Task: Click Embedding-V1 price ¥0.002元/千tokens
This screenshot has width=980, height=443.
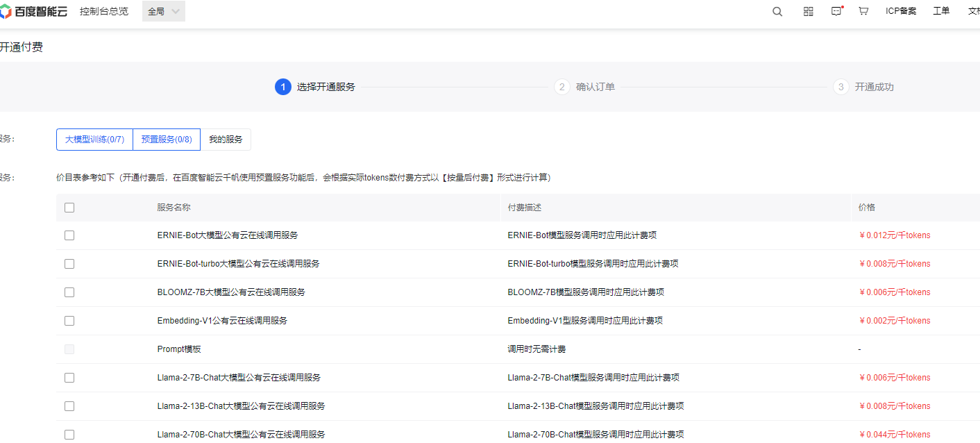Action: [895, 321]
